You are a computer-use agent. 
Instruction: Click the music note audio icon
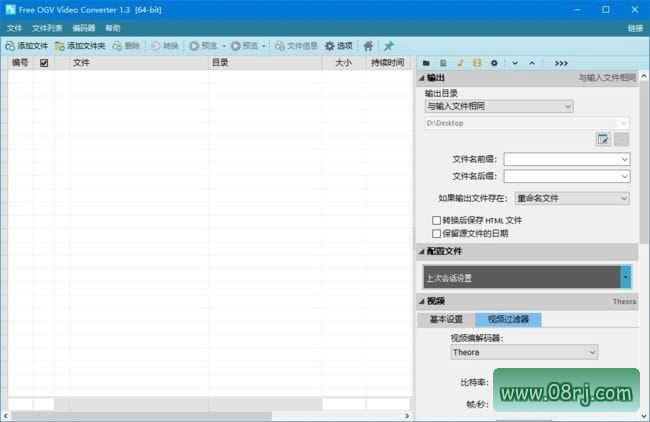click(460, 63)
